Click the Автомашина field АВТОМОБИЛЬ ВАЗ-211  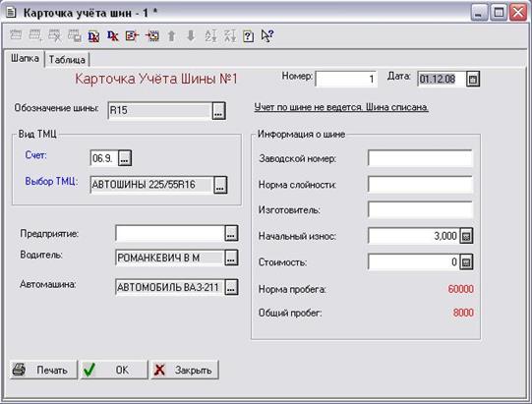(170, 287)
